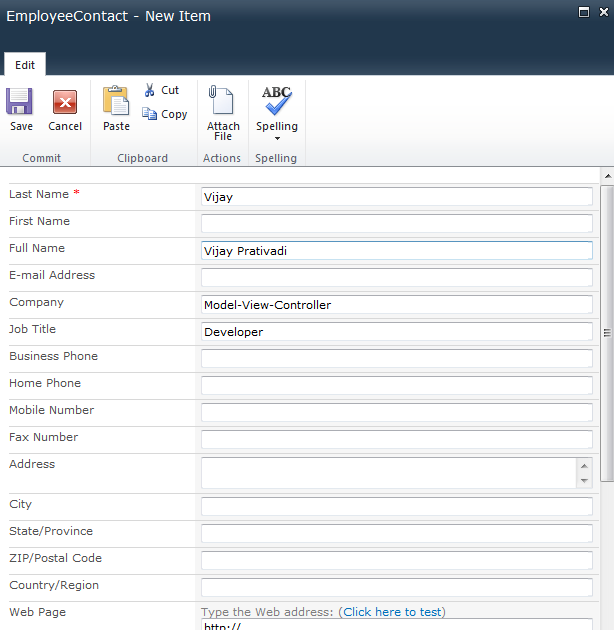Click the Paste clipboard icon
This screenshot has width=614, height=630.
[x=116, y=100]
